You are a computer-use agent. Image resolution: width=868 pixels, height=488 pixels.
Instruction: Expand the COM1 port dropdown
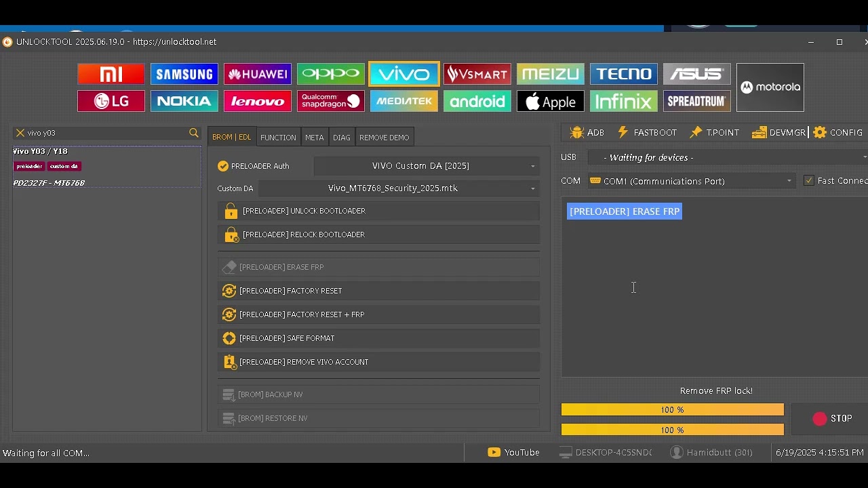[692, 181]
